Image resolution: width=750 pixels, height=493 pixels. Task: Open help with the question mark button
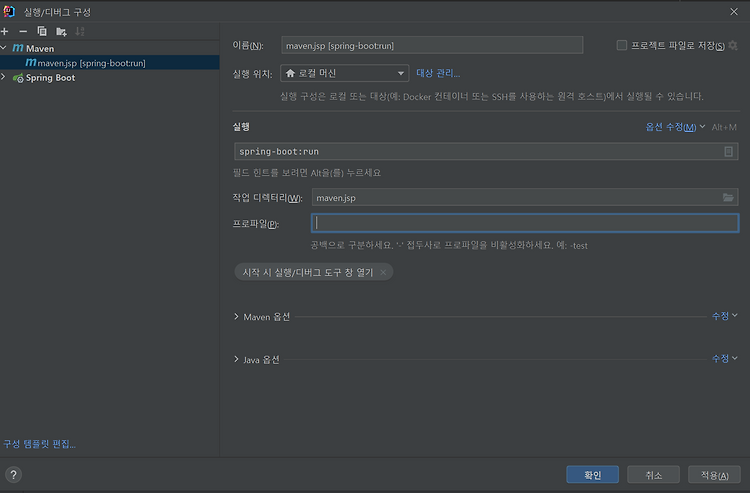click(13, 474)
